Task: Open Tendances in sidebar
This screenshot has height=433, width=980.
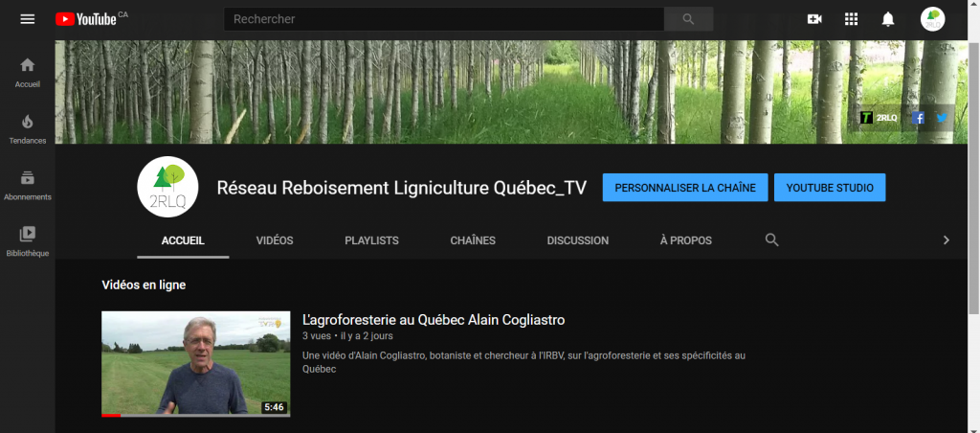Action: tap(28, 129)
